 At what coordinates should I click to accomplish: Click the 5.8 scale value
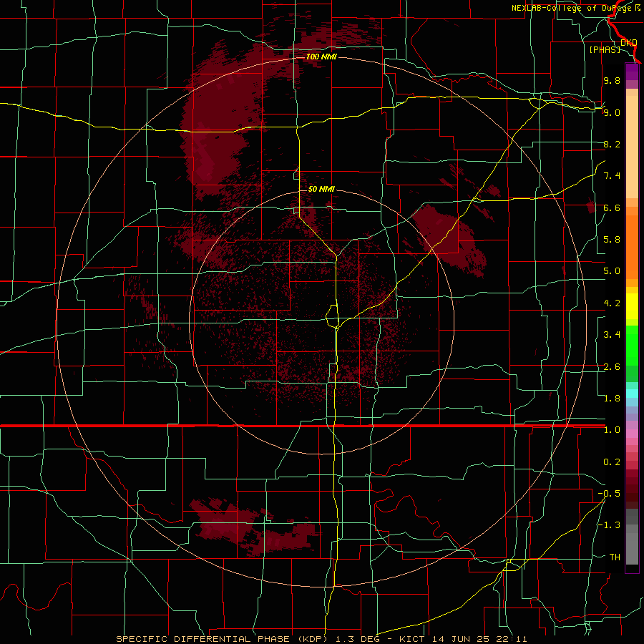coord(612,240)
